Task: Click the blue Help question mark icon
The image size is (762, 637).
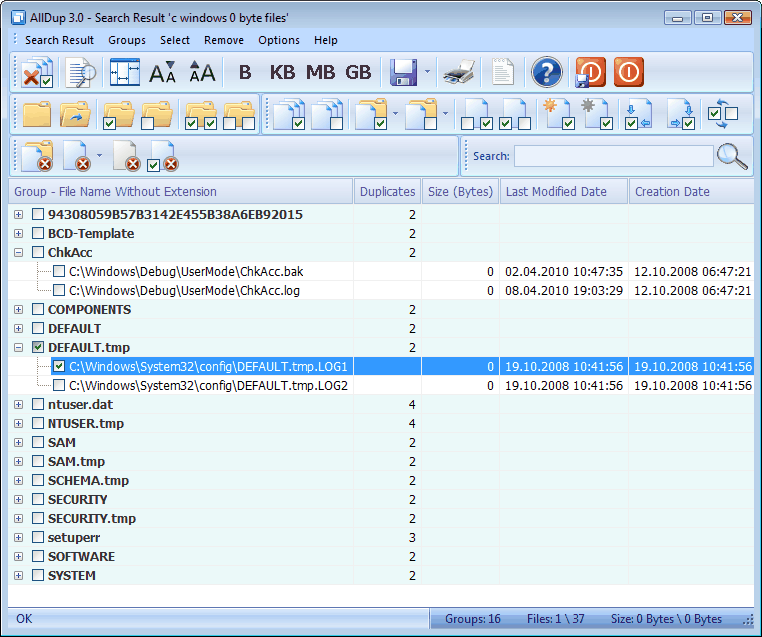Action: click(x=547, y=72)
